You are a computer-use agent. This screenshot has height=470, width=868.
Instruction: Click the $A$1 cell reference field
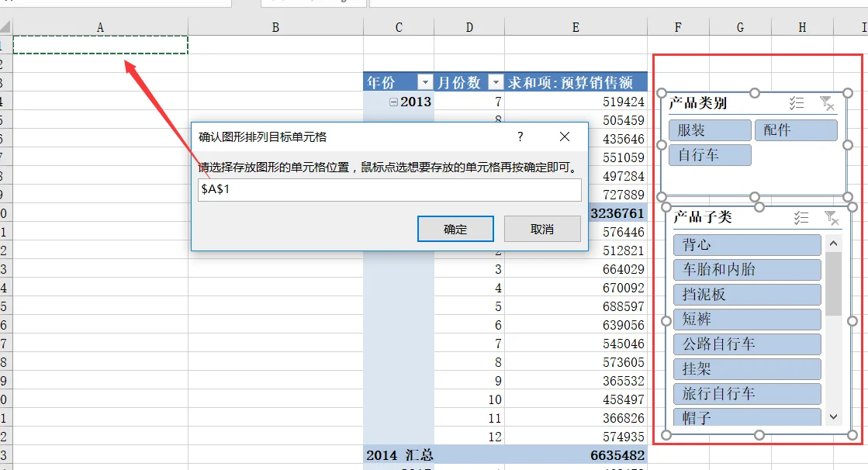[x=389, y=189]
